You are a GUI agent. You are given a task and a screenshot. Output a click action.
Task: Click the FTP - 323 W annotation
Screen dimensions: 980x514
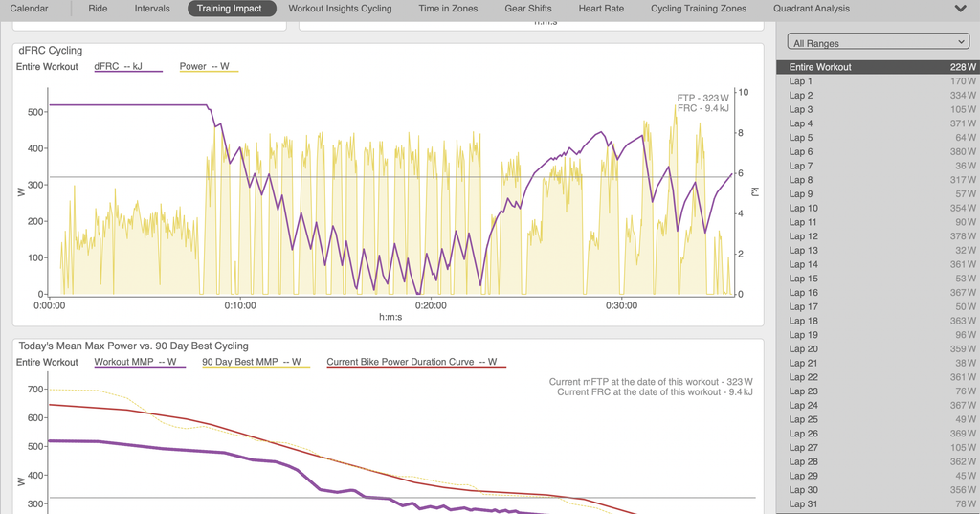[x=702, y=99]
